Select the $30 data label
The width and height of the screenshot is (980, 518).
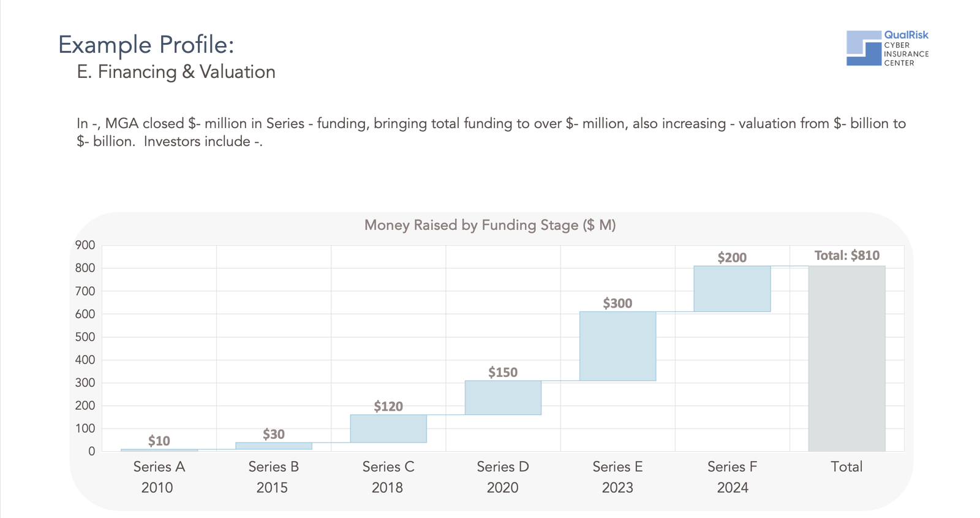(x=274, y=434)
